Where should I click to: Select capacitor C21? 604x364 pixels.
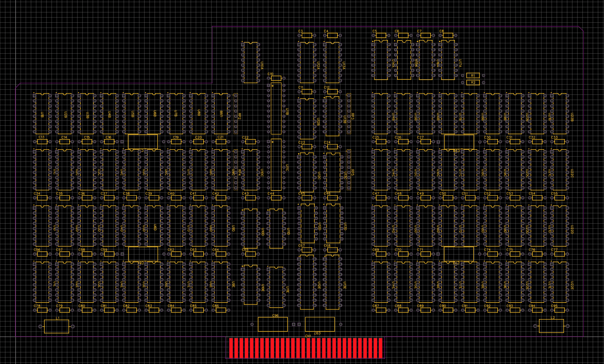pyautogui.click(x=221, y=142)
